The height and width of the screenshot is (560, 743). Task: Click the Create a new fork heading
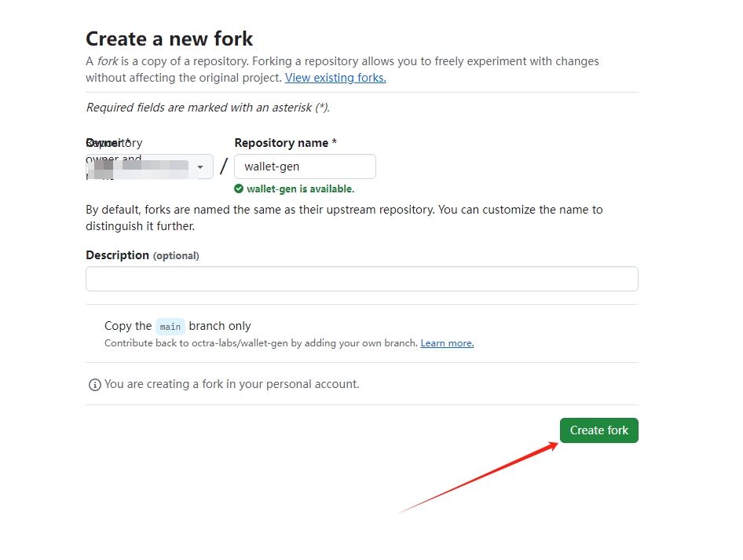click(x=169, y=38)
